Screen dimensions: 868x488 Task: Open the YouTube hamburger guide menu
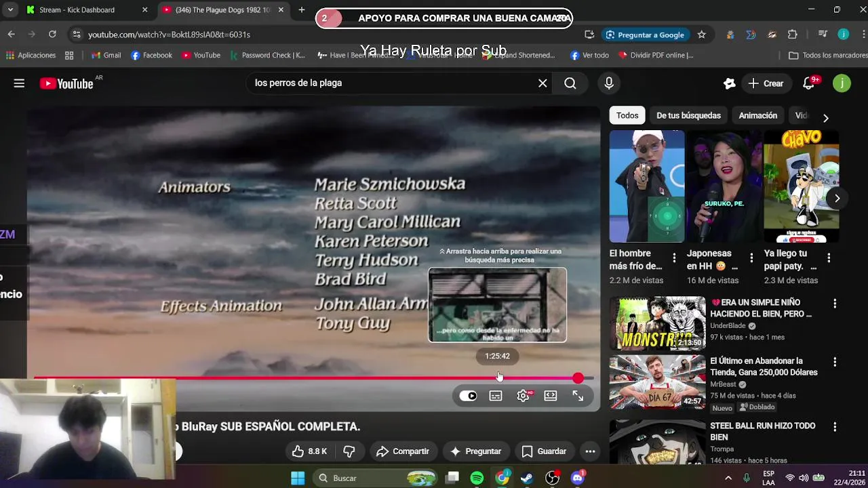(x=19, y=83)
